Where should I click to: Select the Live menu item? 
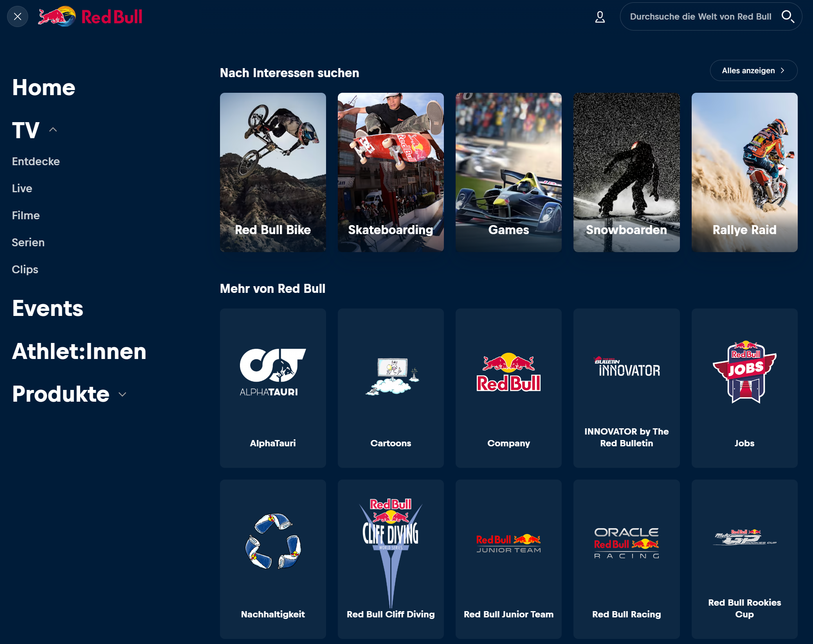22,188
